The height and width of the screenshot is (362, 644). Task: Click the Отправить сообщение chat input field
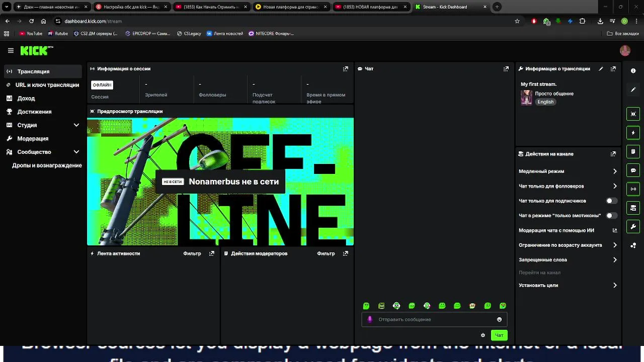(x=434, y=319)
